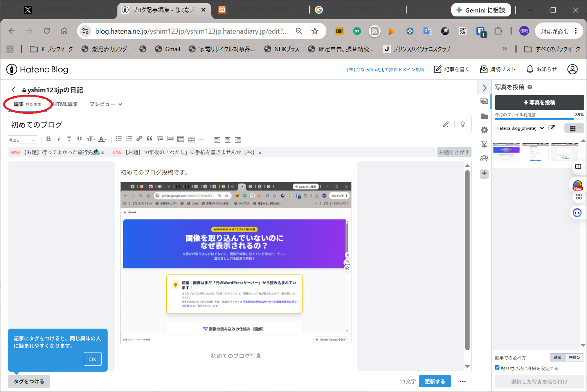Select 横並び layout for photo arrangement
The height and width of the screenshot is (392, 587).
574,357
